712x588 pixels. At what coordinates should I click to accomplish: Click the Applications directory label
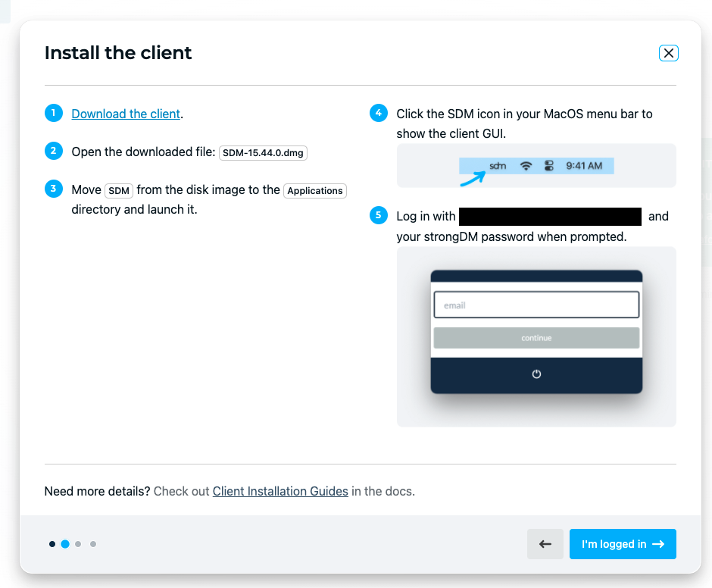tap(314, 190)
